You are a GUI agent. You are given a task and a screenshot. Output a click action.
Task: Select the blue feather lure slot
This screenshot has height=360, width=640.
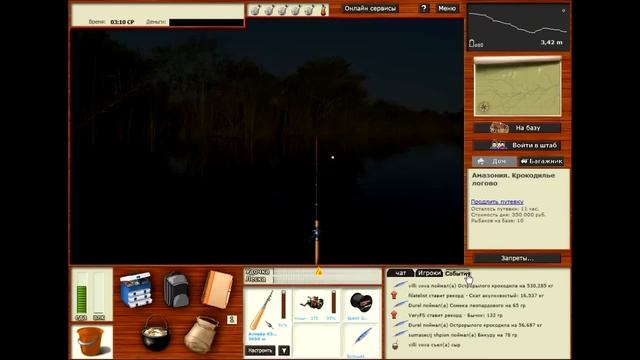(362, 338)
